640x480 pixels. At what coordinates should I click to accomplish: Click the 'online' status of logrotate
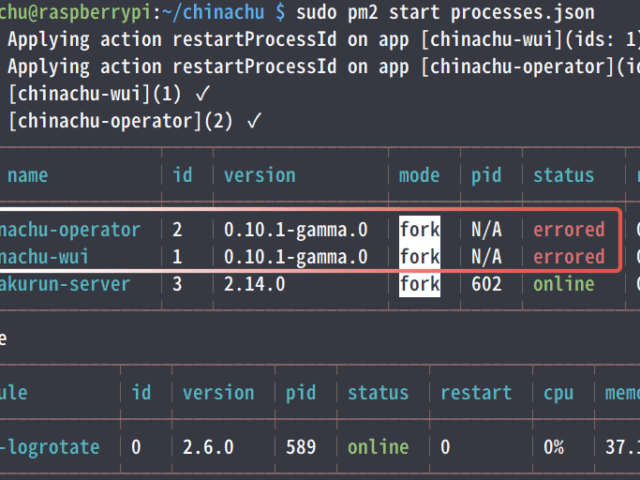coord(378,447)
